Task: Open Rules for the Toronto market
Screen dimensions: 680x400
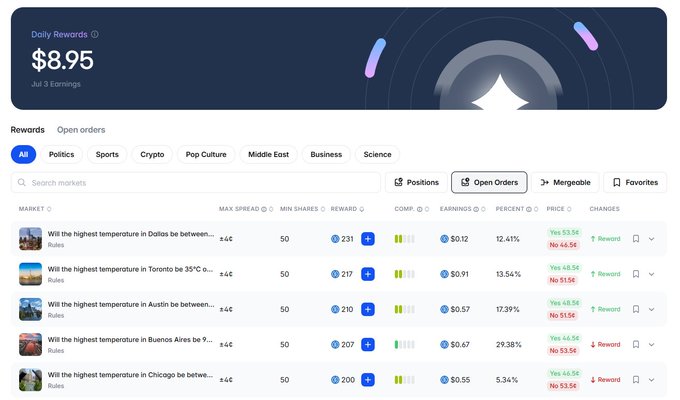Action: [x=56, y=280]
